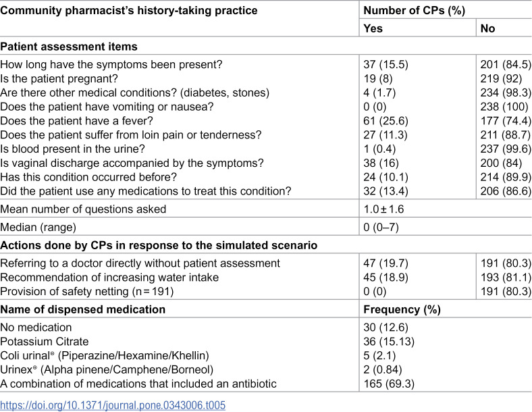Click the '238 (100)' vomiting No cell
The height and width of the screenshot is (412, 532).
click(504, 107)
